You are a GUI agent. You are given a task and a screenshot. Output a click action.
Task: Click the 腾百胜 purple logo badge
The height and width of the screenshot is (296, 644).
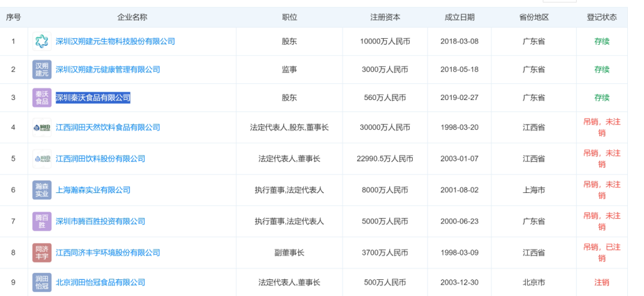42,222
